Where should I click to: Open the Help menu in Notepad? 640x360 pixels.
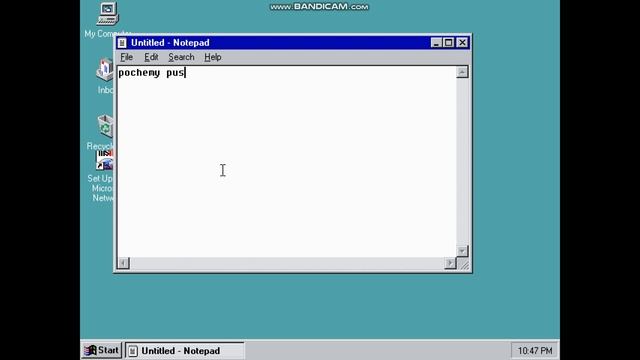(x=213, y=57)
